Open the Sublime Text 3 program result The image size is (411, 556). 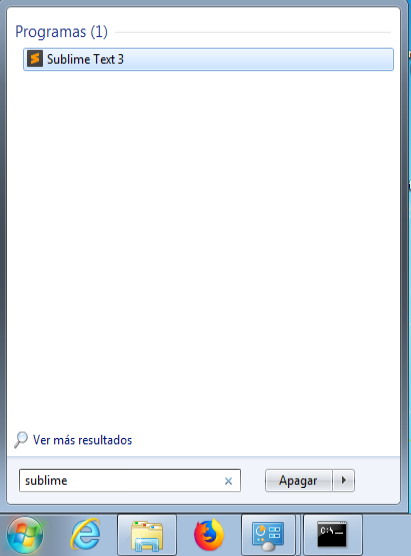tap(208, 59)
